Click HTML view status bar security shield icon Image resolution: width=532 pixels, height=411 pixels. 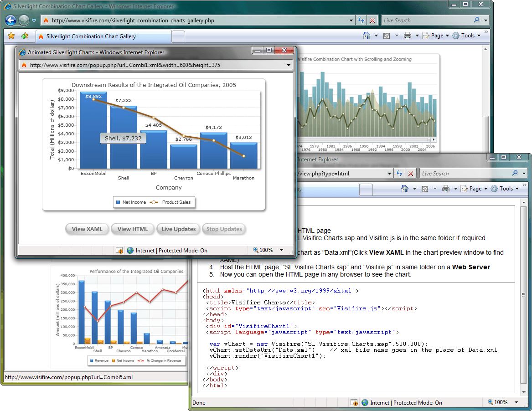[x=354, y=402]
